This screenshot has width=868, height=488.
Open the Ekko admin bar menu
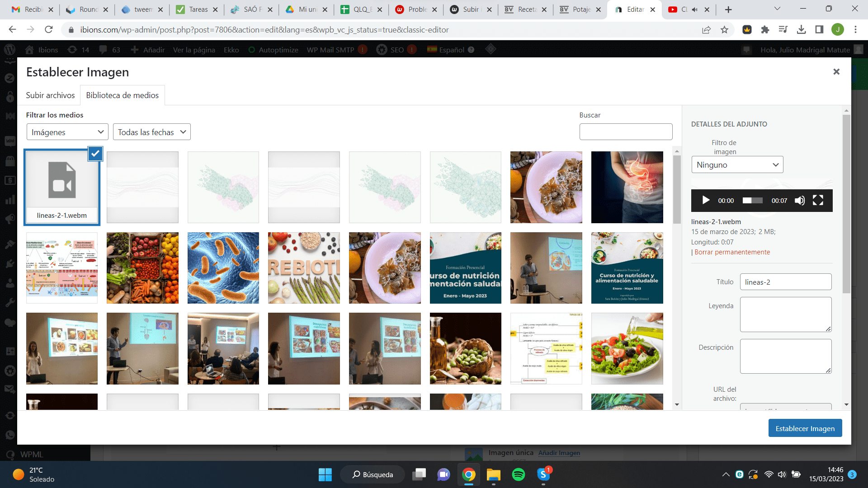click(231, 50)
